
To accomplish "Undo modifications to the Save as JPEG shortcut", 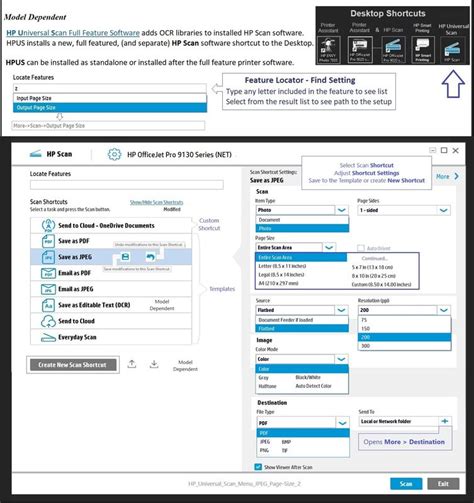I will coord(151,257).
